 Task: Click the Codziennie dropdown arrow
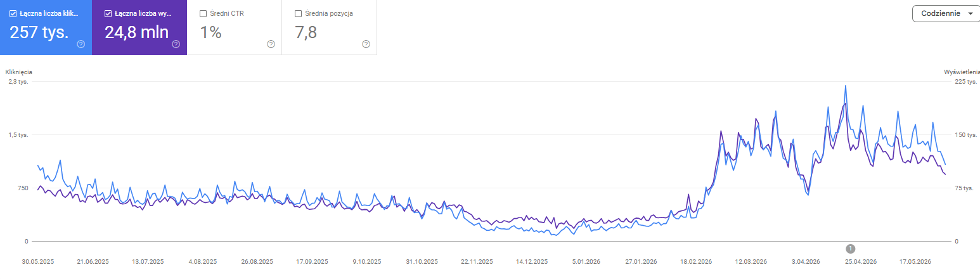click(970, 14)
